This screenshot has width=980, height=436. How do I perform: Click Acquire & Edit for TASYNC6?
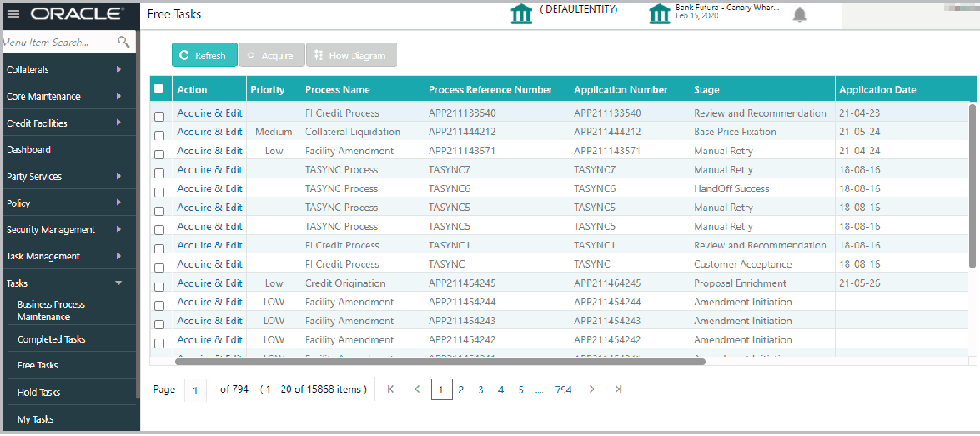click(x=209, y=188)
